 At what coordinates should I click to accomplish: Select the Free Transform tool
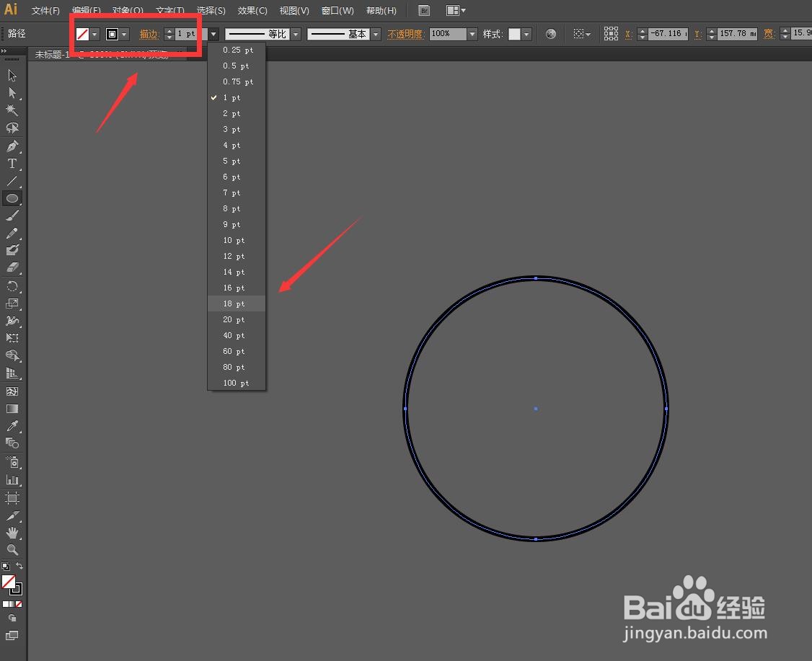click(12, 338)
